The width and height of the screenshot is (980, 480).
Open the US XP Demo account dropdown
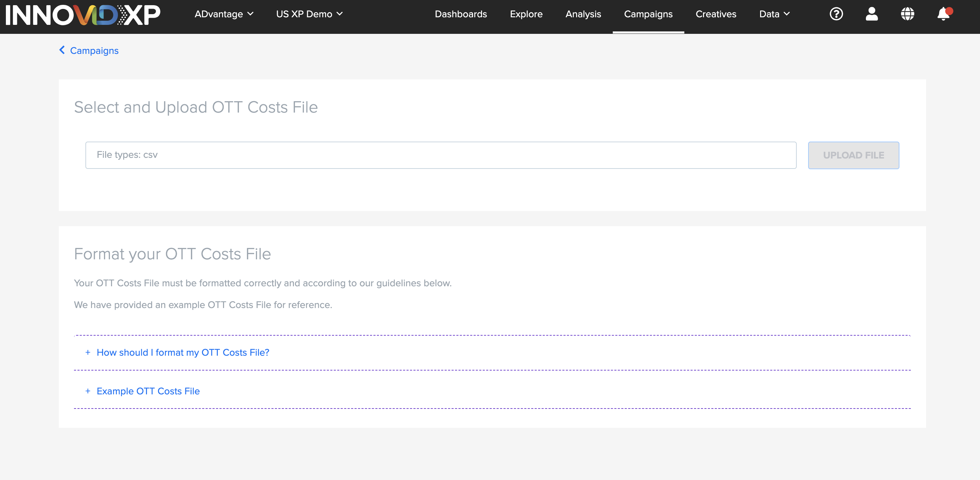[x=309, y=14]
